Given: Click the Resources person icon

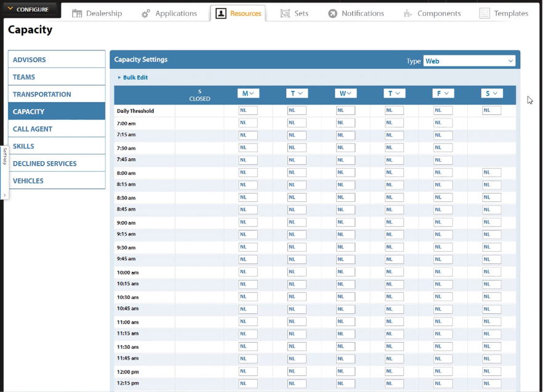Looking at the screenshot, I should (221, 14).
